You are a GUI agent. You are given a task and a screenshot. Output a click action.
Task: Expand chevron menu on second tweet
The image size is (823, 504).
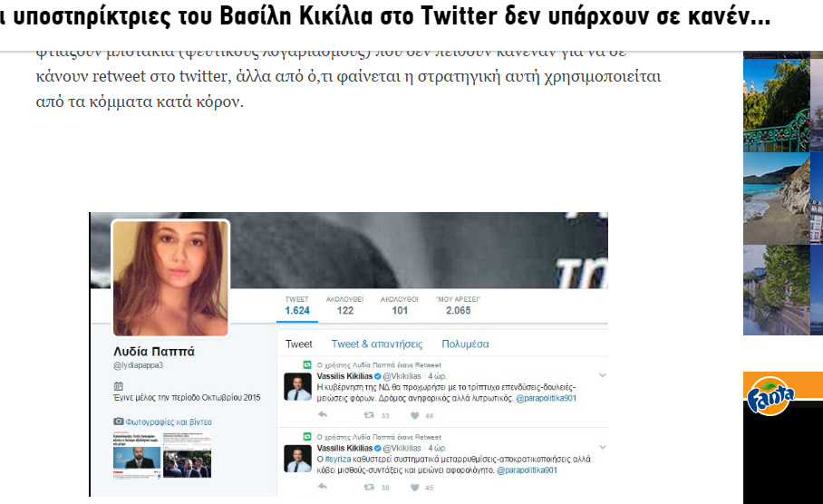click(x=603, y=447)
